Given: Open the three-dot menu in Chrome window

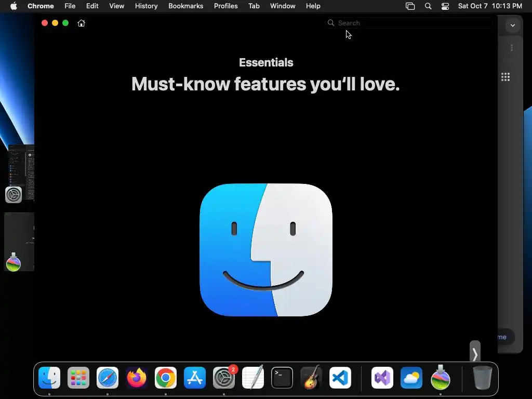Looking at the screenshot, I should tap(512, 48).
